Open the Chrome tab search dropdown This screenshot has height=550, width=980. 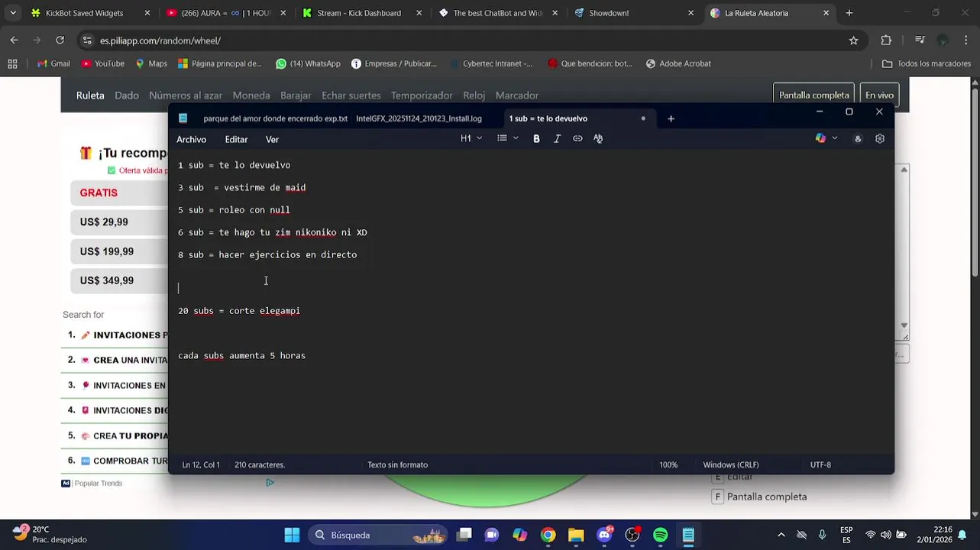(13, 13)
